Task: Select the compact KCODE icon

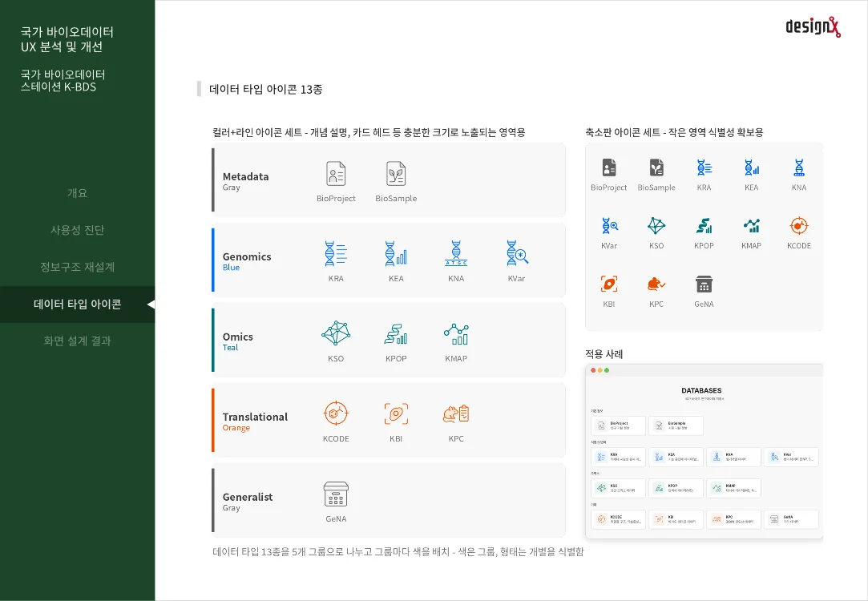Action: click(799, 225)
